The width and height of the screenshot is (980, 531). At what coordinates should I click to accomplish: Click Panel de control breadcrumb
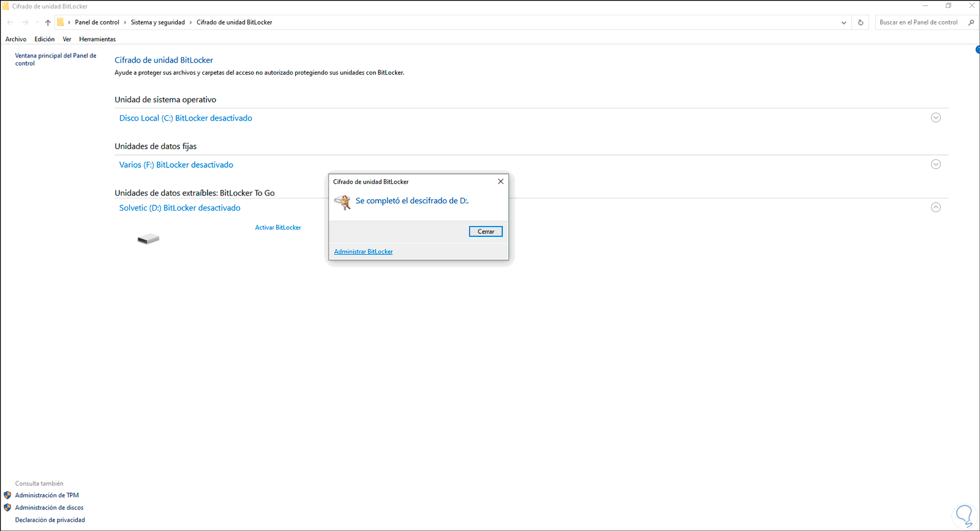(x=97, y=23)
